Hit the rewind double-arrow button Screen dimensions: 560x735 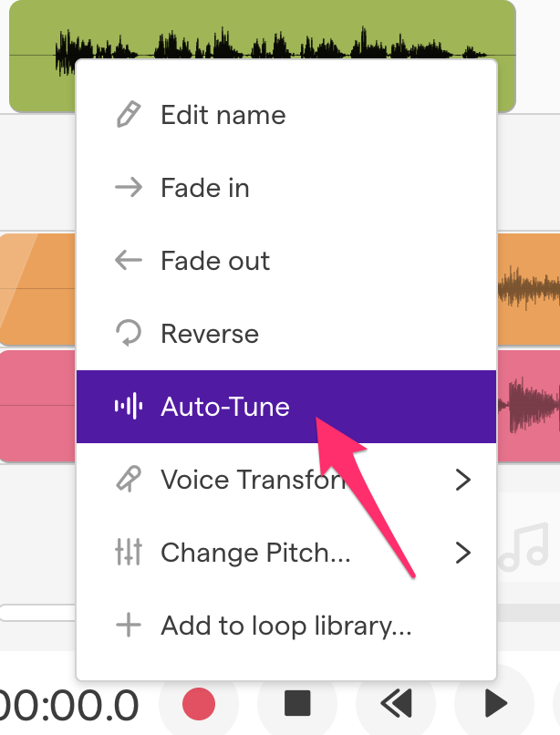(396, 703)
